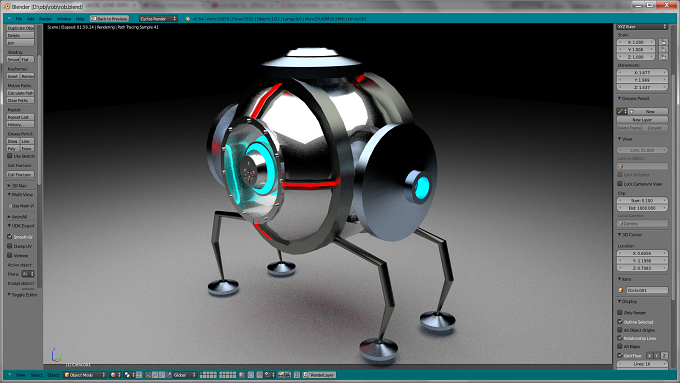Click the New Layer button

point(642,119)
